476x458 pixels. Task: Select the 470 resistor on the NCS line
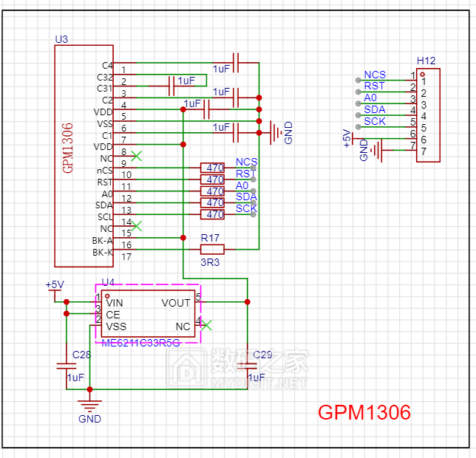[213, 168]
